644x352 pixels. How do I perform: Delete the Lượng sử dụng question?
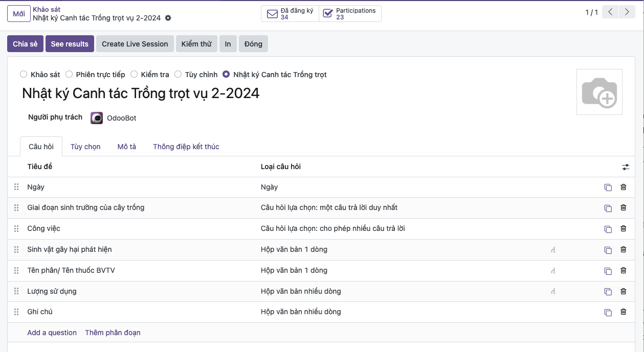pyautogui.click(x=623, y=291)
